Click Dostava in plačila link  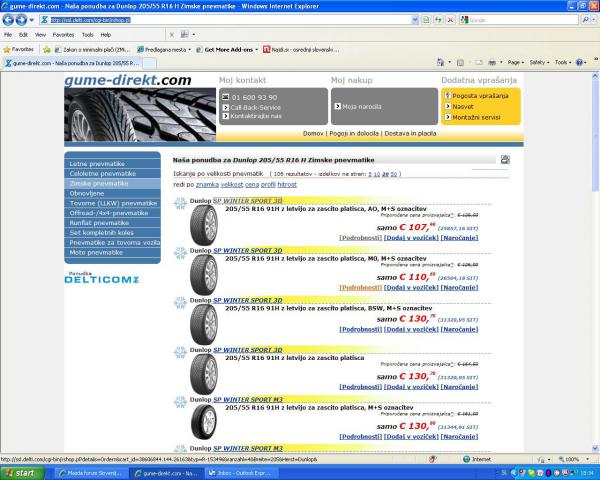tap(410, 134)
